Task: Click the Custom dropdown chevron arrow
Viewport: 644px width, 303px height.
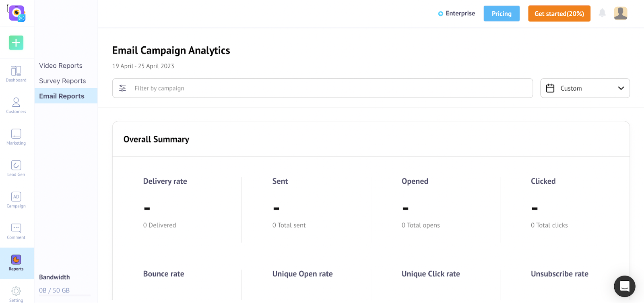Action: [621, 88]
